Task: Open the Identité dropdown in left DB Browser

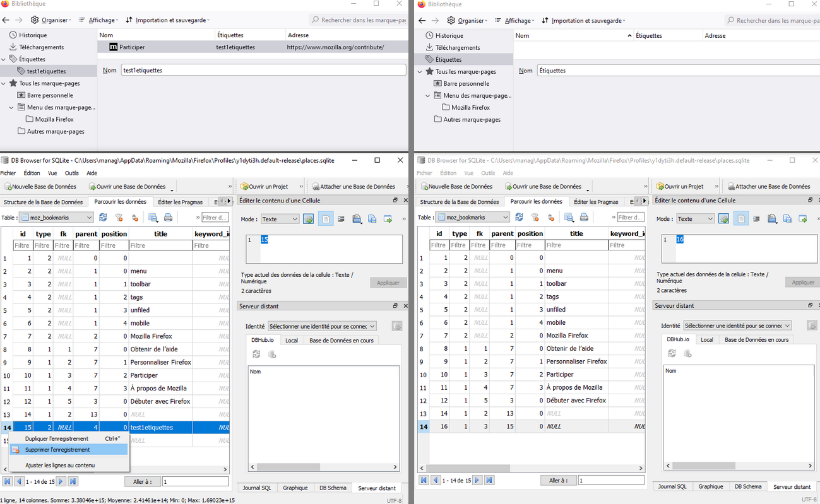Action: pos(322,326)
